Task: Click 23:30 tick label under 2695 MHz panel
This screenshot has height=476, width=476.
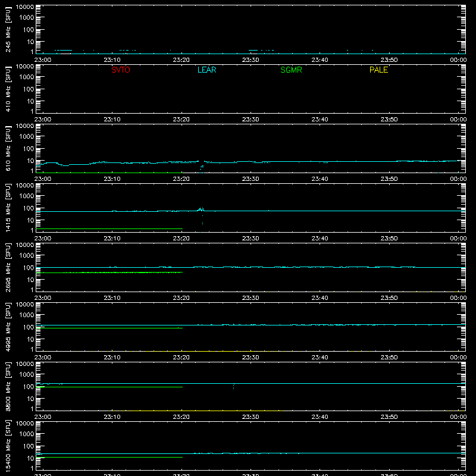Action: tap(250, 298)
